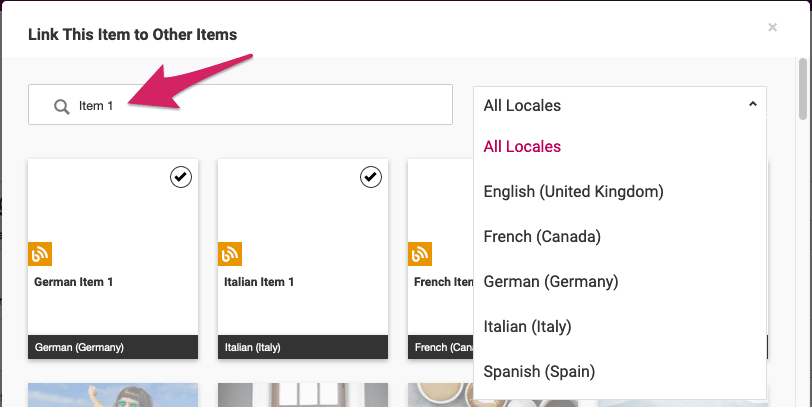Select the coffee cups photo thumbnail
The height and width of the screenshot is (407, 812).
(441, 395)
